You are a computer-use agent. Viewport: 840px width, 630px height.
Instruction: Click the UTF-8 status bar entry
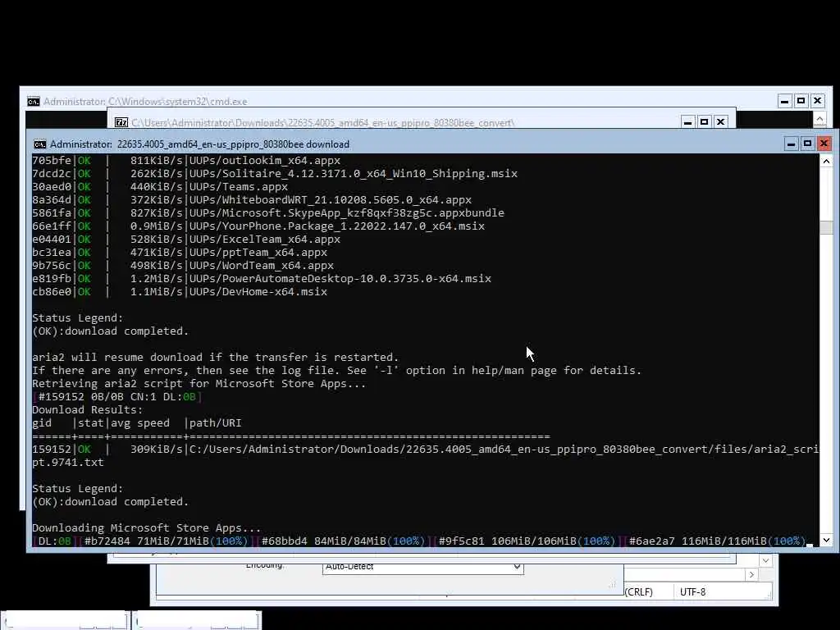point(692,592)
